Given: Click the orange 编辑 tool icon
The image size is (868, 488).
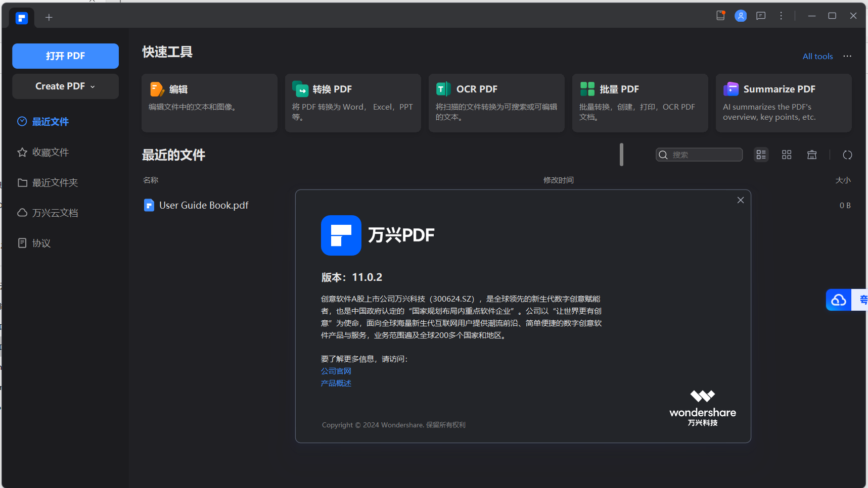Looking at the screenshot, I should click(157, 89).
